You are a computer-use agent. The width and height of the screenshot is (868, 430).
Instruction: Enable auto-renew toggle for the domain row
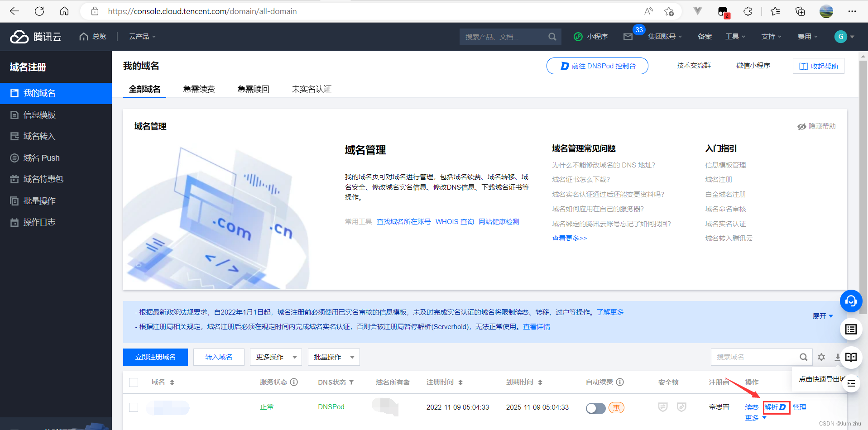click(595, 408)
